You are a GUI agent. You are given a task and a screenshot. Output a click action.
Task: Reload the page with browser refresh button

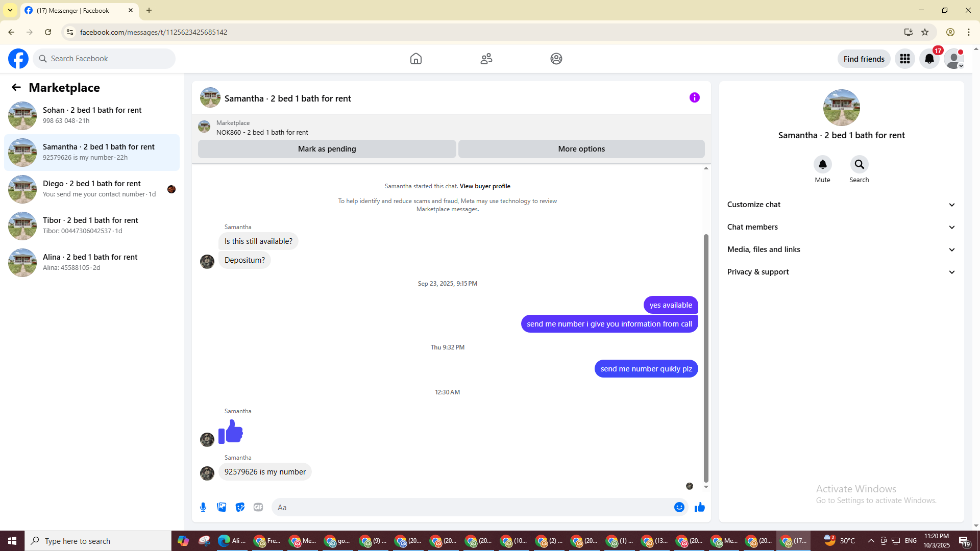[x=48, y=32]
